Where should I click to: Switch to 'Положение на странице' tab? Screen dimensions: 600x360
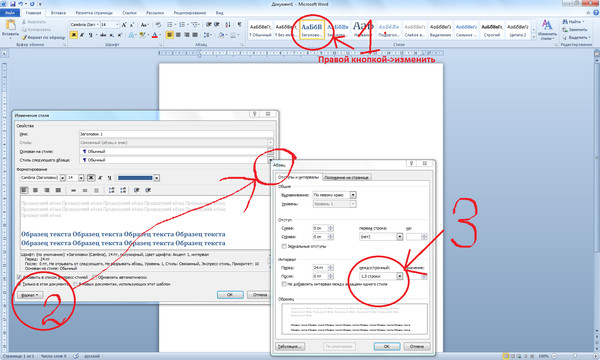(346, 178)
